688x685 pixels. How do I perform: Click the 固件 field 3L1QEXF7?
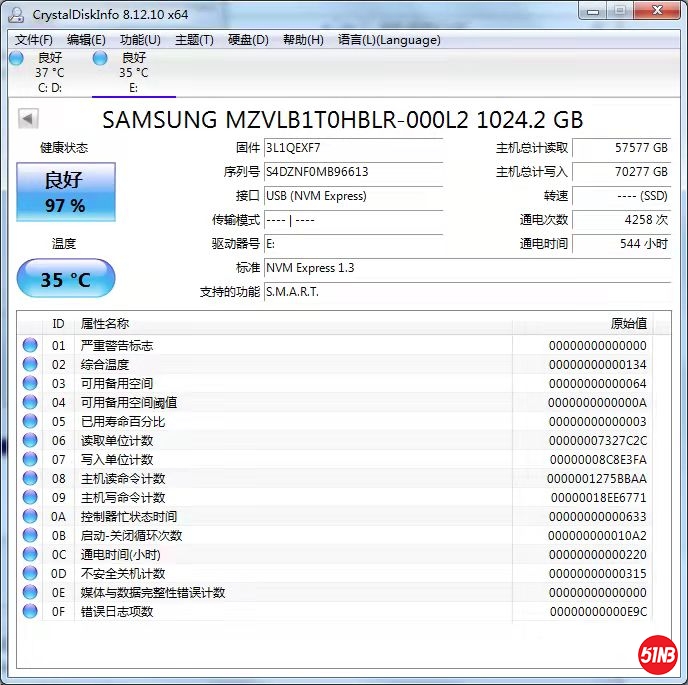353,148
